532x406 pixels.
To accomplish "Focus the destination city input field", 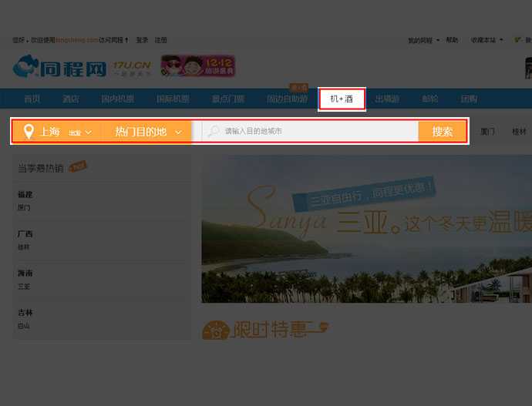I will [x=316, y=132].
